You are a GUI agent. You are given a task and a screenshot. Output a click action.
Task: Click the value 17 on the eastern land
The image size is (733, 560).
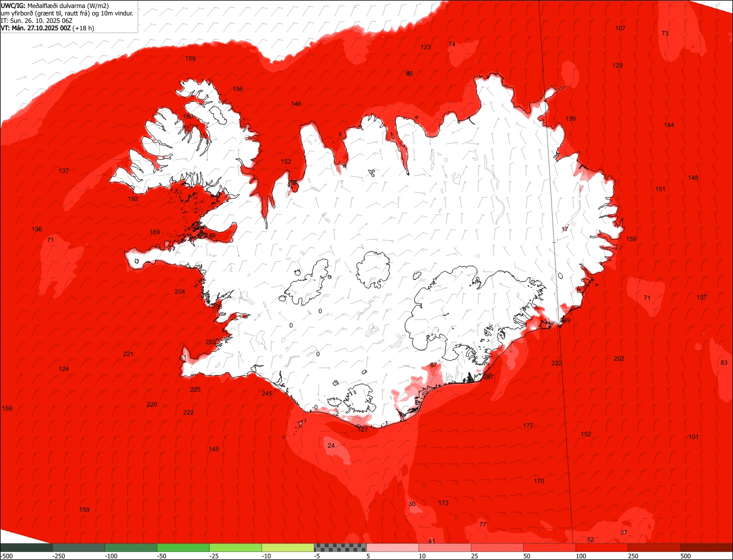pos(565,229)
